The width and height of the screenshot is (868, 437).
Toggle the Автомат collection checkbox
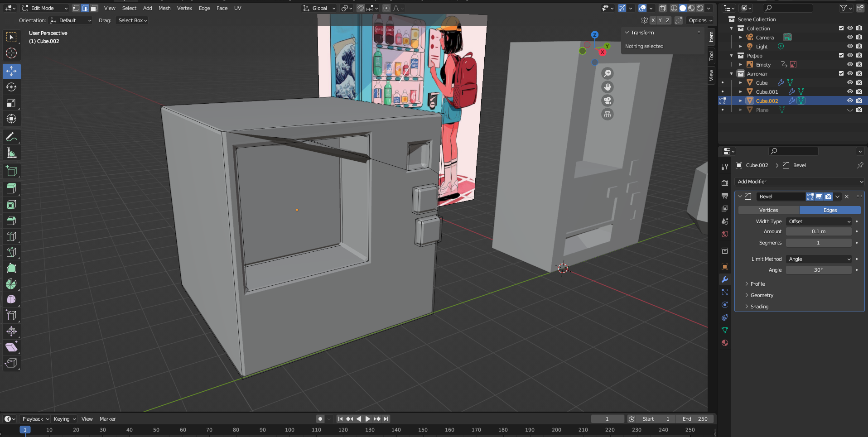(841, 73)
